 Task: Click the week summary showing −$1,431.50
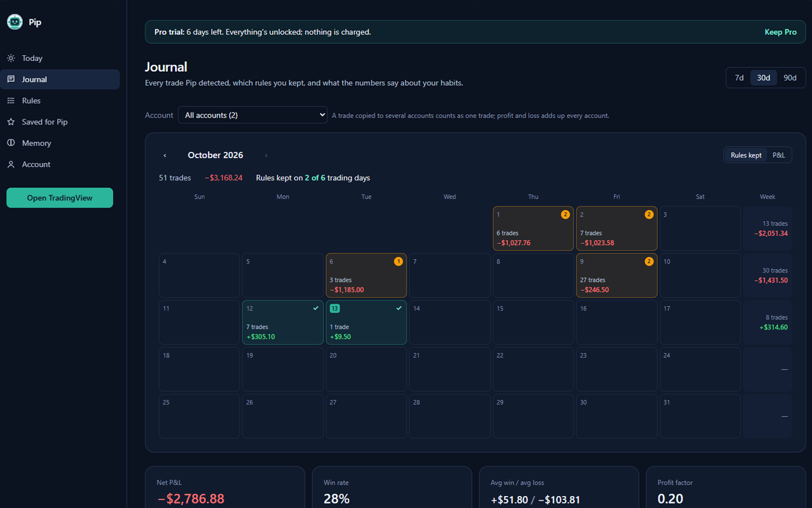coord(768,276)
